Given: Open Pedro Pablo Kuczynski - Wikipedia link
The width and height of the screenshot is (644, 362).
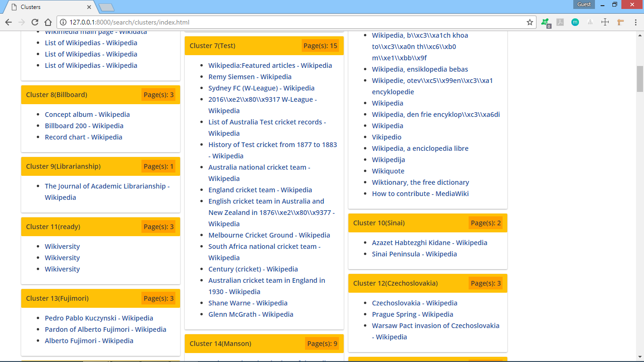Looking at the screenshot, I should pos(99,318).
